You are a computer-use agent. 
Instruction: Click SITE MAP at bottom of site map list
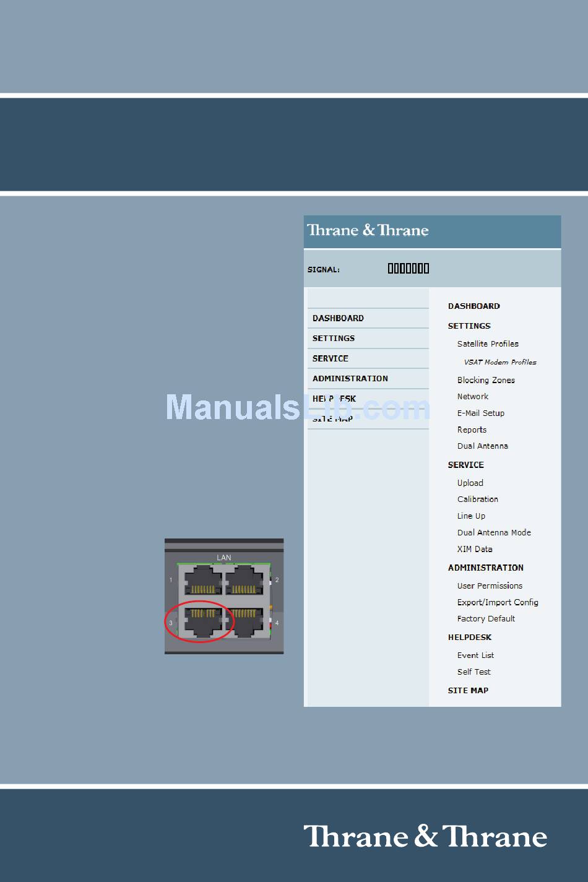pos(468,691)
